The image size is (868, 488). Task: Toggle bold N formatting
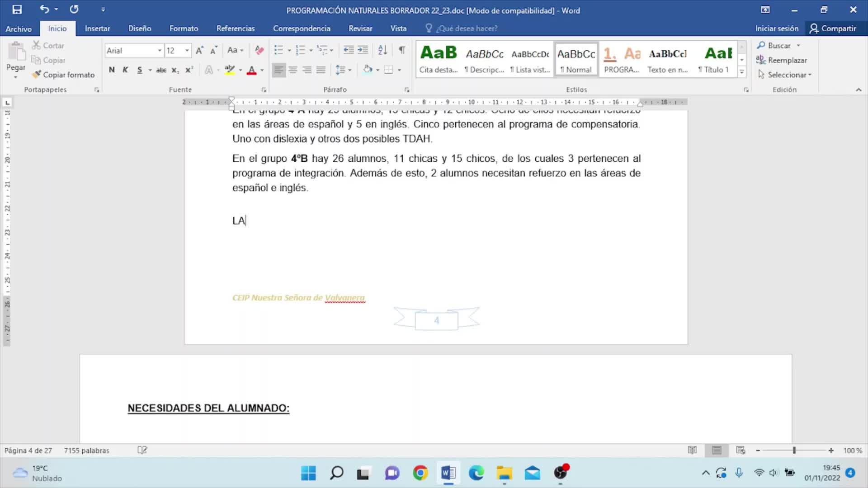point(112,70)
